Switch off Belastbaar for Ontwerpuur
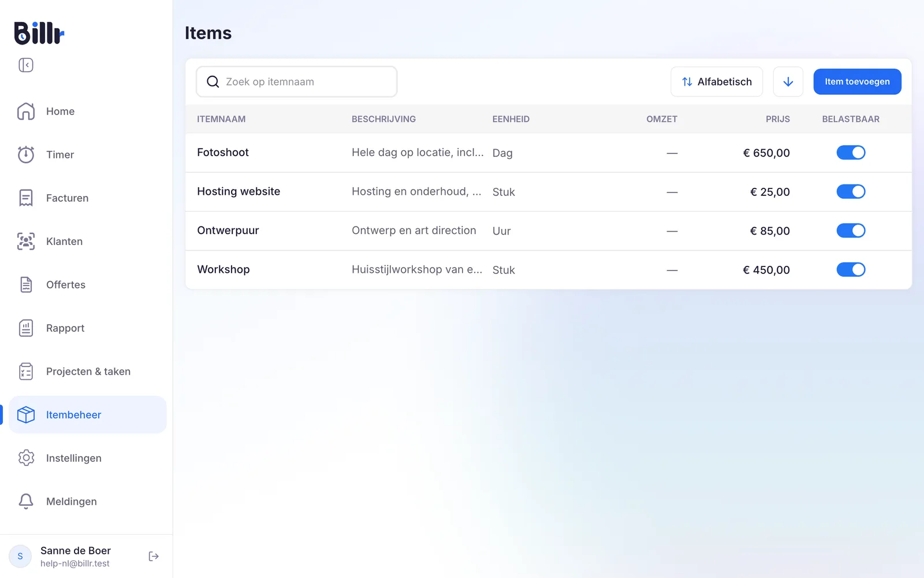 (x=851, y=231)
